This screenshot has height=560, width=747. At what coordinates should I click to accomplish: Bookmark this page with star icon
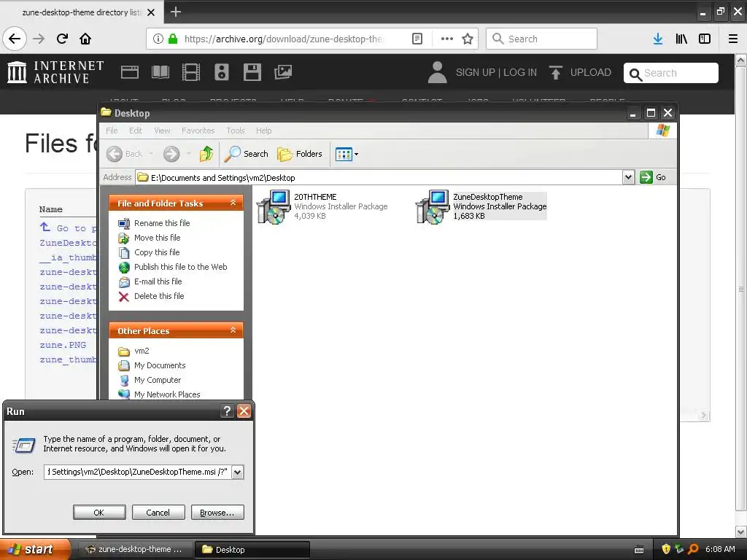[x=468, y=39]
